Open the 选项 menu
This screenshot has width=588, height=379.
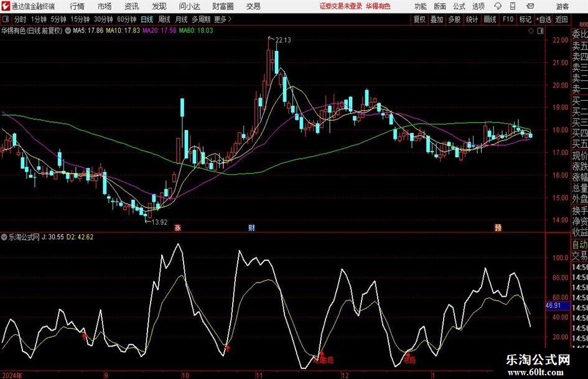[478, 6]
